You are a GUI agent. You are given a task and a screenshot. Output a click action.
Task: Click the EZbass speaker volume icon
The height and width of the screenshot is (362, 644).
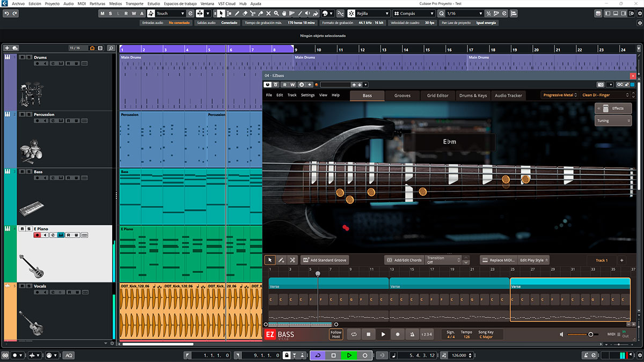click(x=562, y=334)
